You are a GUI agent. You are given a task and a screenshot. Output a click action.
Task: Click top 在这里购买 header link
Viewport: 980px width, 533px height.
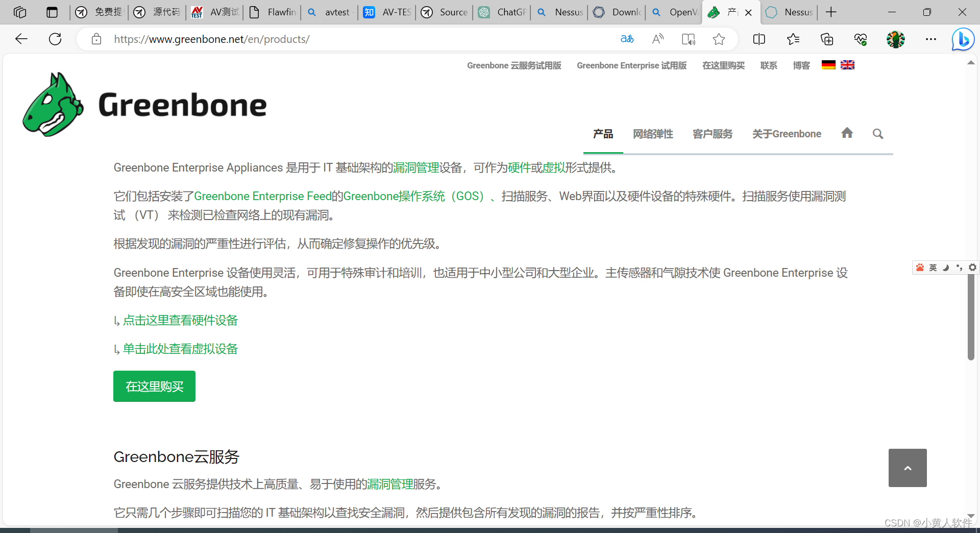[723, 65]
